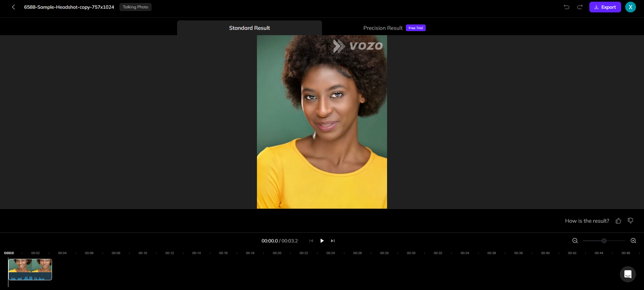Skip to the end of clip
Viewport: 644px width, 290px height.
coord(333,241)
